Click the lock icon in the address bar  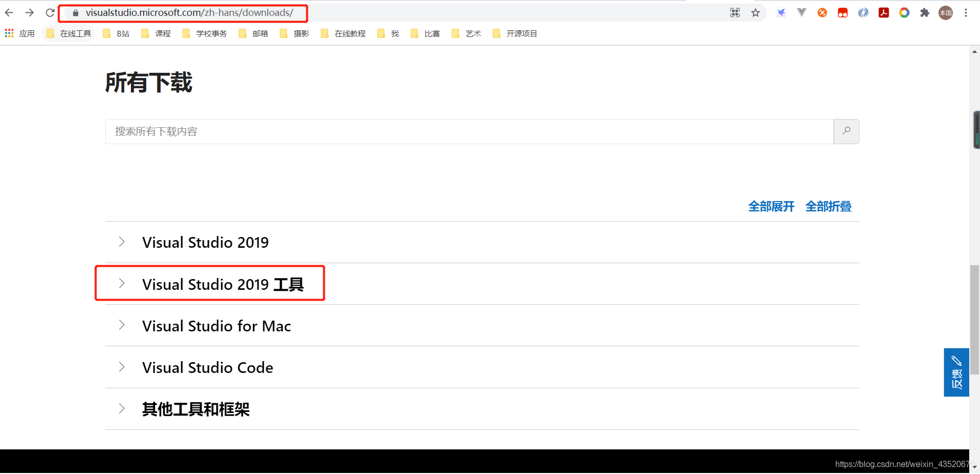pos(76,13)
